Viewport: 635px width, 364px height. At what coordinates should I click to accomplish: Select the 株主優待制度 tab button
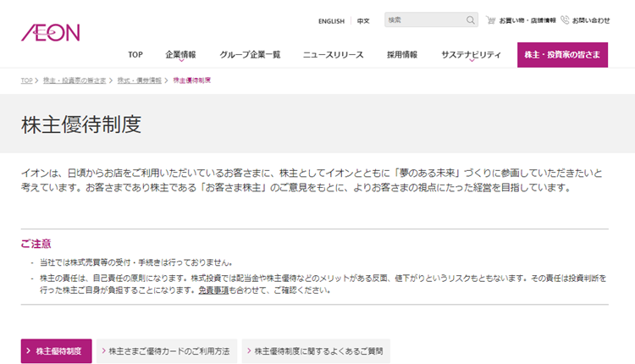click(56, 351)
